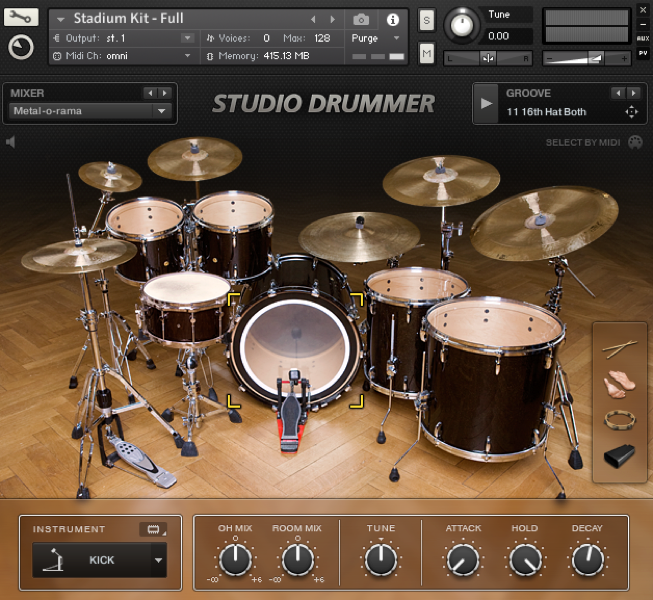Viewport: 653px width, 600px height.
Task: Click the OH MIX knob
Action: click(x=235, y=560)
